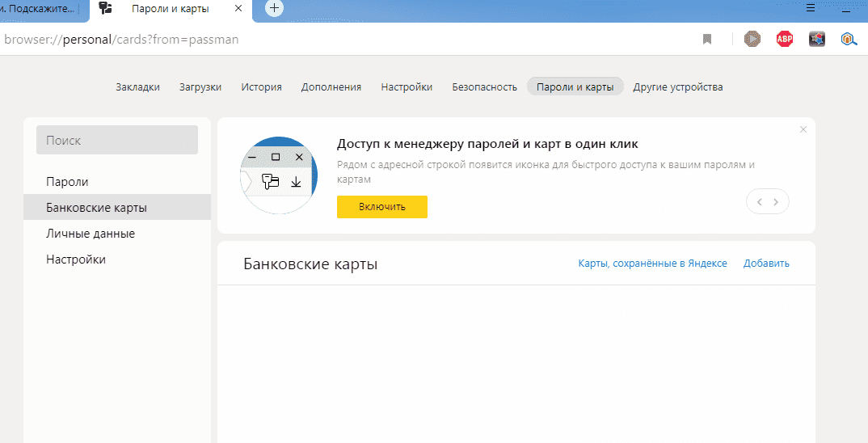
Task: Open a new tab with plus button
Action: (275, 8)
